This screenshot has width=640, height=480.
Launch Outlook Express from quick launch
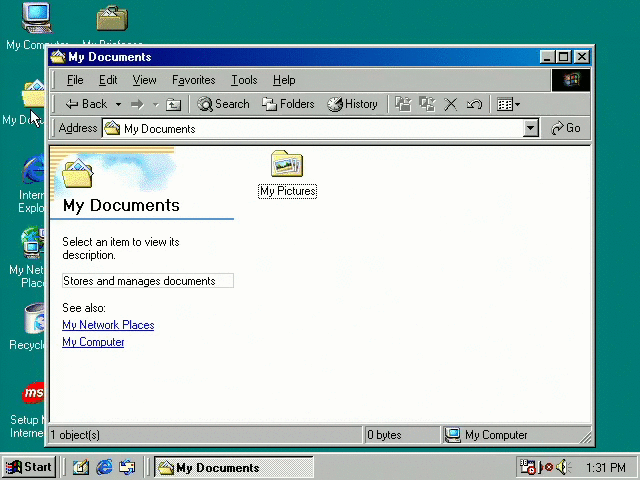[x=127, y=467]
